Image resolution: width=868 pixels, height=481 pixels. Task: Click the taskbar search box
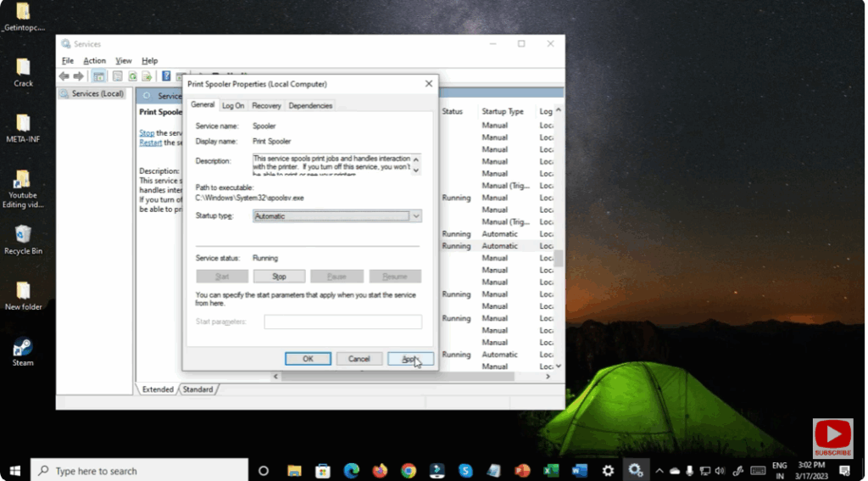pyautogui.click(x=140, y=471)
